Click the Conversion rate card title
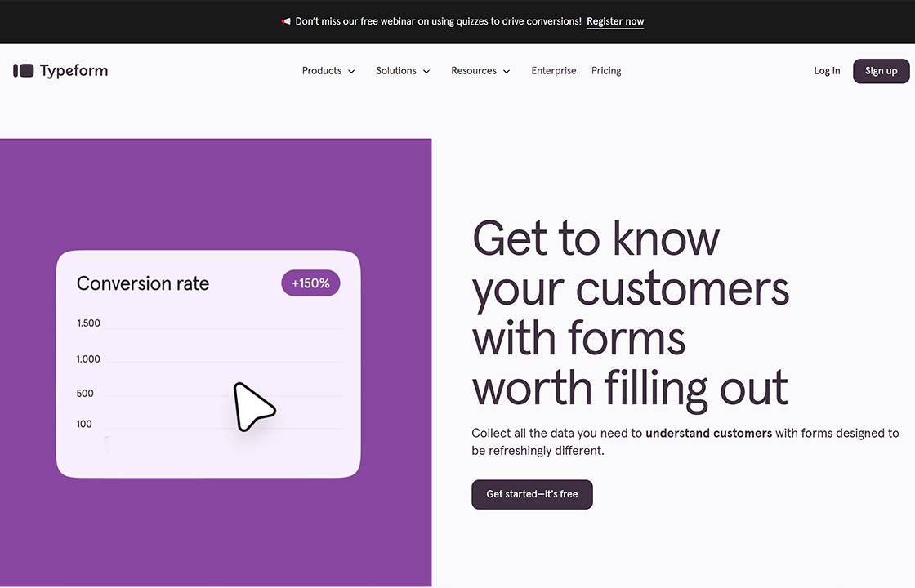This screenshot has height=588, width=915. tap(143, 283)
